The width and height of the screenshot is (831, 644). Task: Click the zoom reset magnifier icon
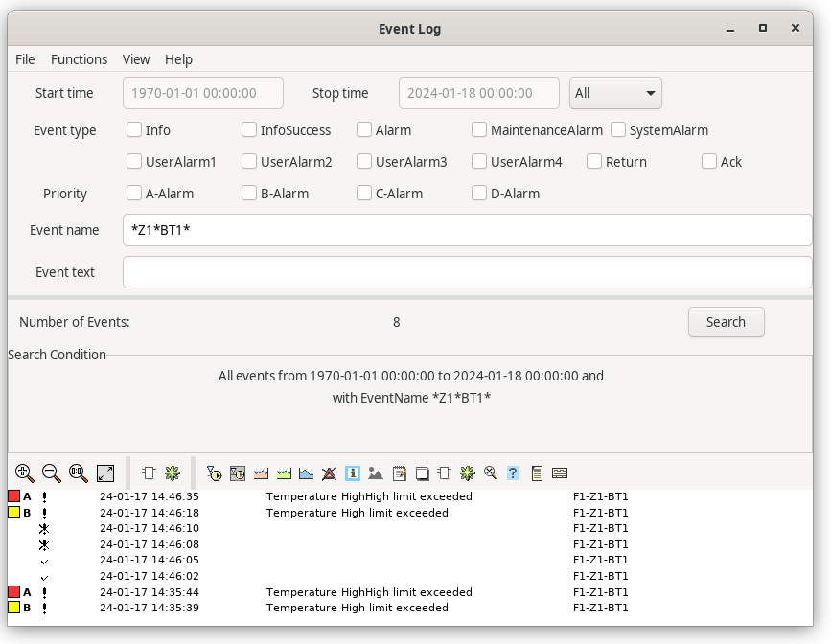(79, 472)
